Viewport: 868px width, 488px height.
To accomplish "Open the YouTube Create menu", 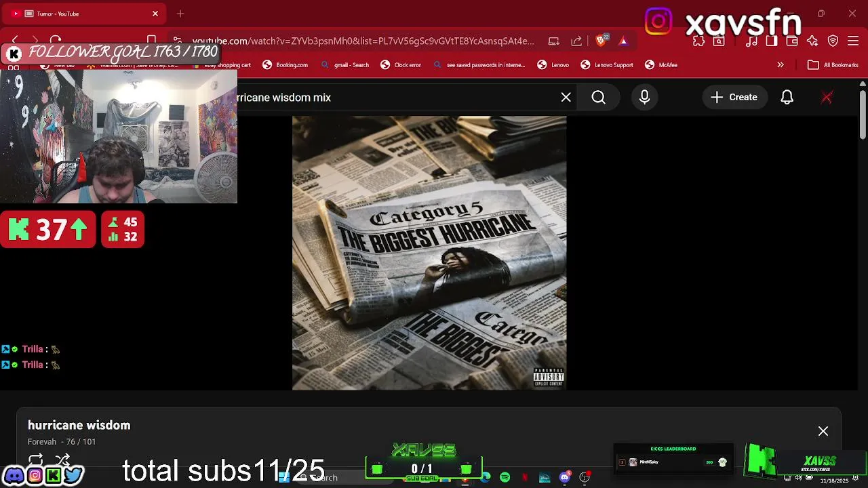I will click(x=734, y=98).
